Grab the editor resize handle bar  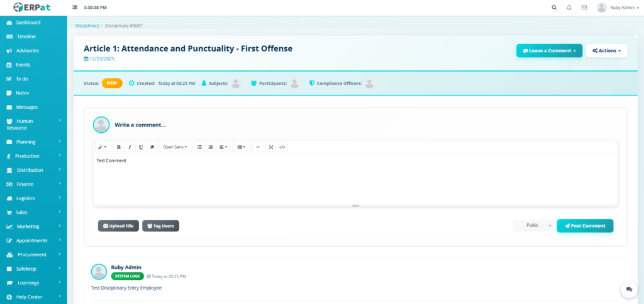tap(356, 205)
